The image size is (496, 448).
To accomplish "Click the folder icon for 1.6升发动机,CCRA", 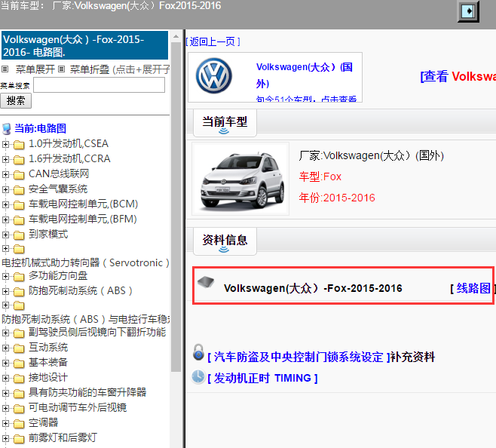I will (x=19, y=160).
